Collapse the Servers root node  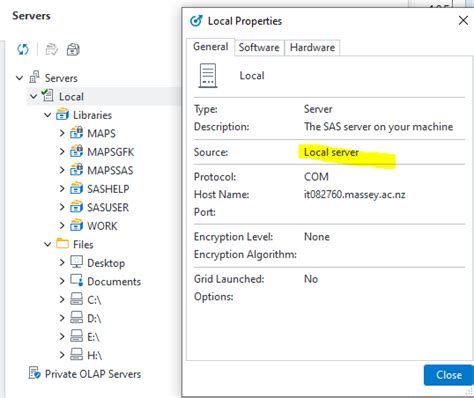point(20,78)
